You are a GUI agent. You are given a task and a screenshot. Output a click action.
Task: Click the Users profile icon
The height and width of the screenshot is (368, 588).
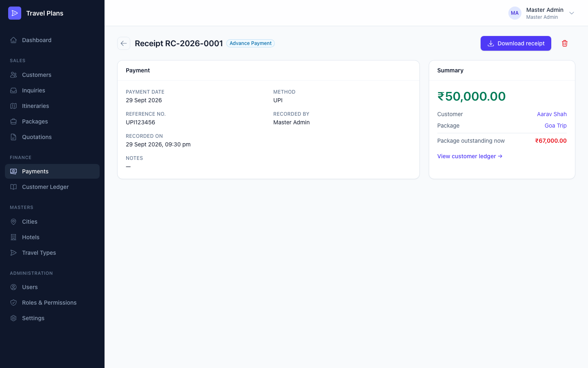click(x=13, y=287)
